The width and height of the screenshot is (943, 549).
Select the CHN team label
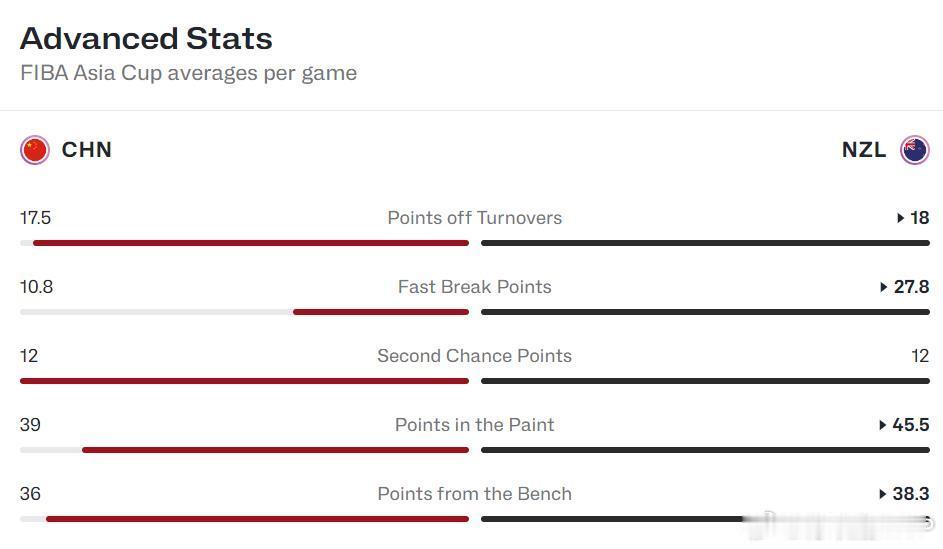87,150
